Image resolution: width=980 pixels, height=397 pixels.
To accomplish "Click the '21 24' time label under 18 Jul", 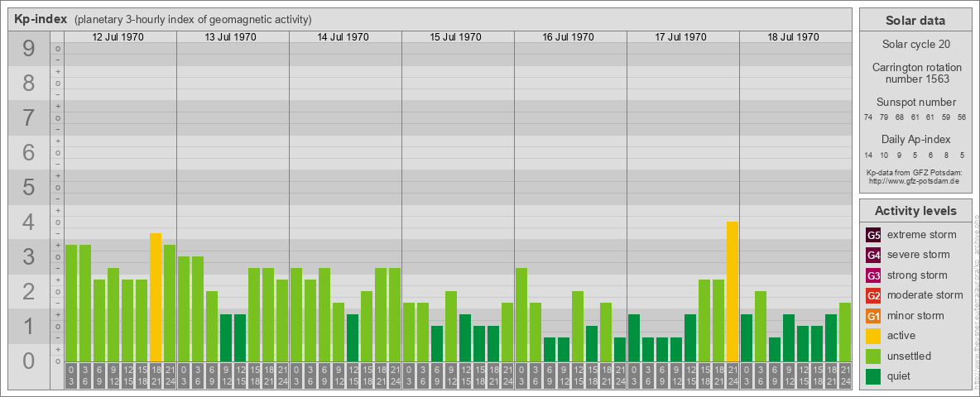I will tap(845, 376).
